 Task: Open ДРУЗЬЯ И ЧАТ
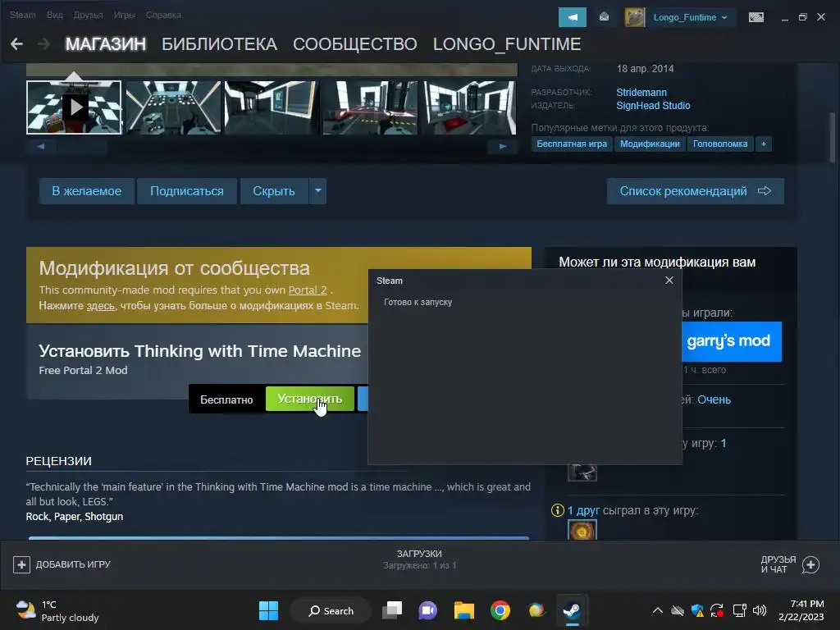click(x=790, y=564)
